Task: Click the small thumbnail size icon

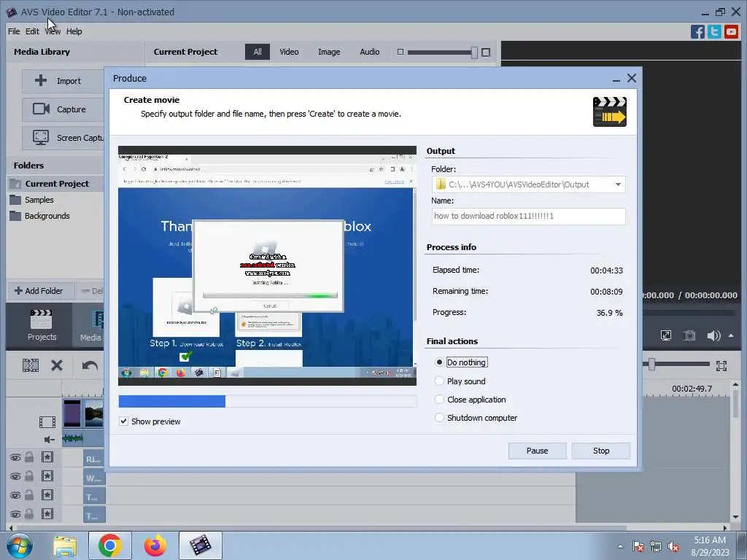Action: click(400, 52)
